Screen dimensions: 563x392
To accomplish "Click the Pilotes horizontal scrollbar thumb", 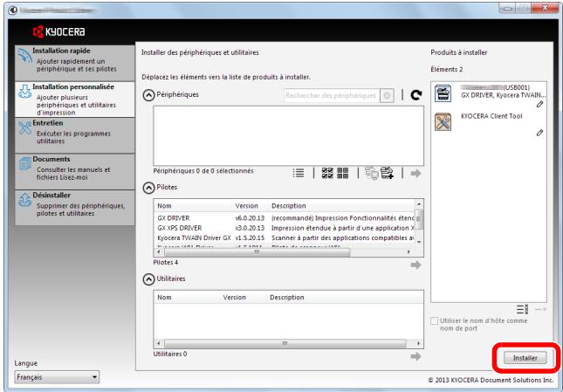I will [x=257, y=252].
